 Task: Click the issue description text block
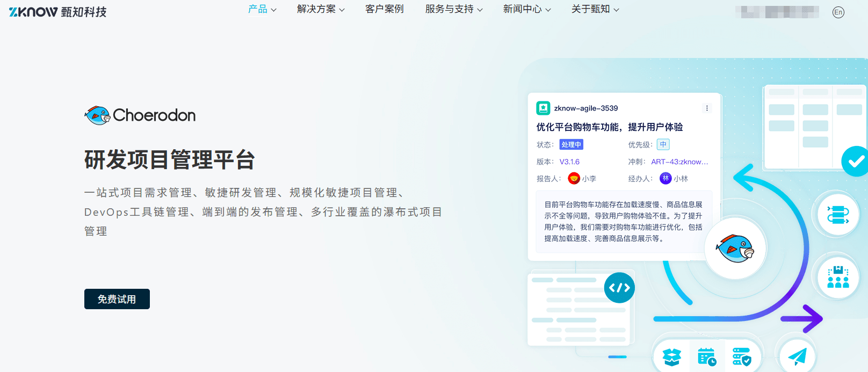pos(623,221)
